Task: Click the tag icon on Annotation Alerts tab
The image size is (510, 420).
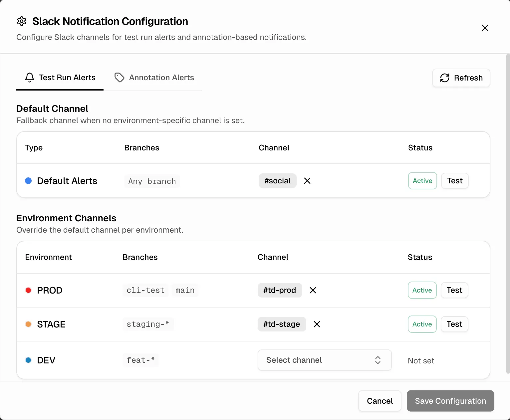Action: coord(120,77)
